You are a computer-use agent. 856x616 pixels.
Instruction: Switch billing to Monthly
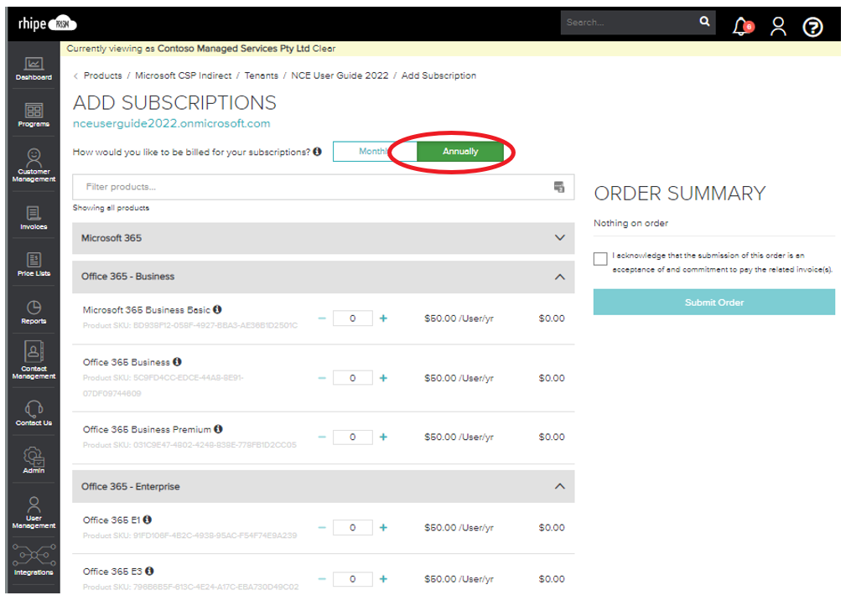(374, 151)
